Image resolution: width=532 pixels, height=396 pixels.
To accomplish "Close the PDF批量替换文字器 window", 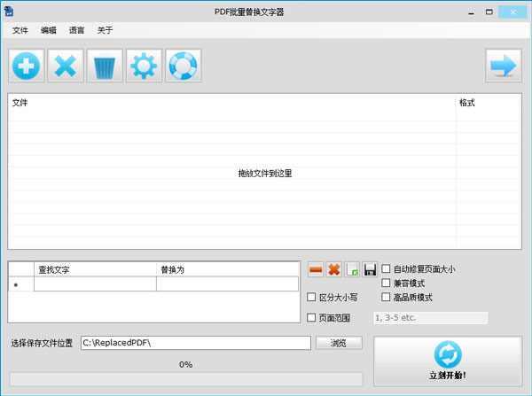I will [x=512, y=12].
